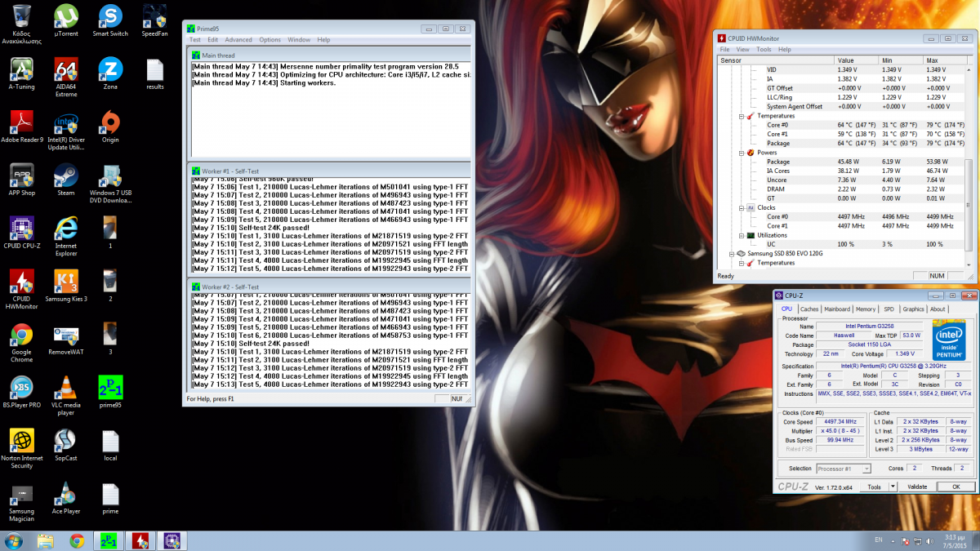Select the local file on the desktop
The image size is (980, 551).
point(110,445)
